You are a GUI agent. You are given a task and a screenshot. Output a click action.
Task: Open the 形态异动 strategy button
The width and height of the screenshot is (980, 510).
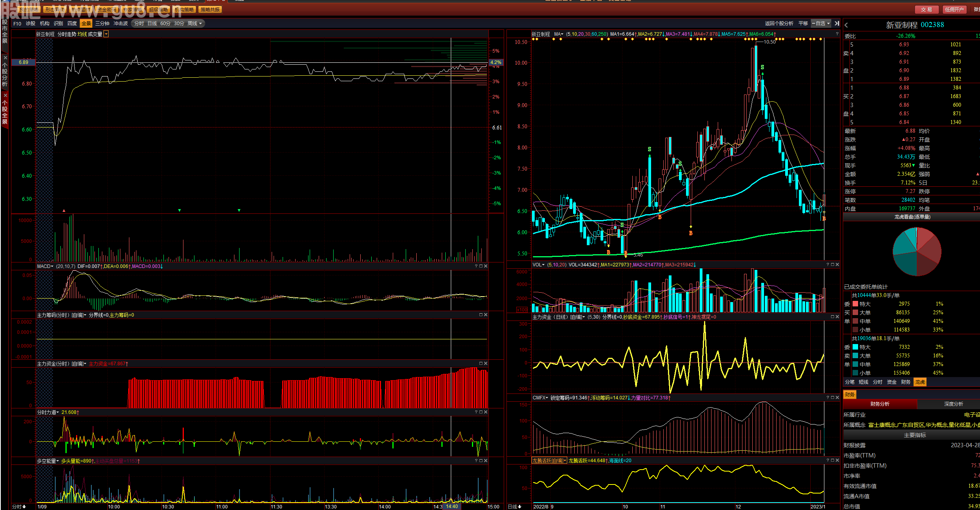click(x=55, y=9)
